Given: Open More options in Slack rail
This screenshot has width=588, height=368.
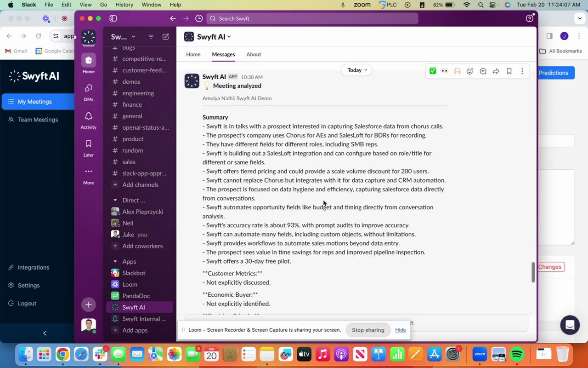Looking at the screenshot, I should pyautogui.click(x=89, y=175).
